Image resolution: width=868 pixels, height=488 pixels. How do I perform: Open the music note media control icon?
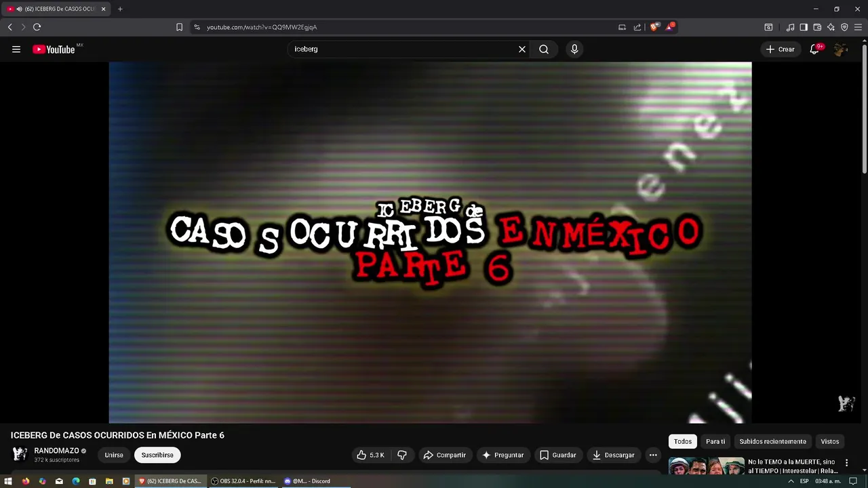790,27
